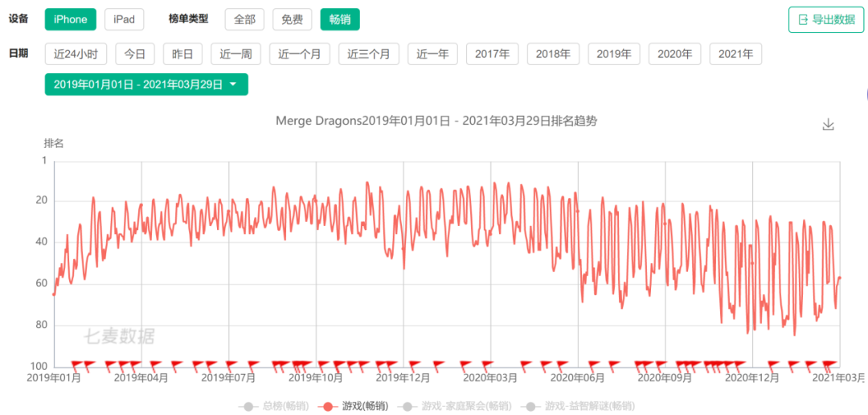Image resolution: width=868 pixels, height=415 pixels.
Task: Switch to the iPad device tab
Action: 124,19
